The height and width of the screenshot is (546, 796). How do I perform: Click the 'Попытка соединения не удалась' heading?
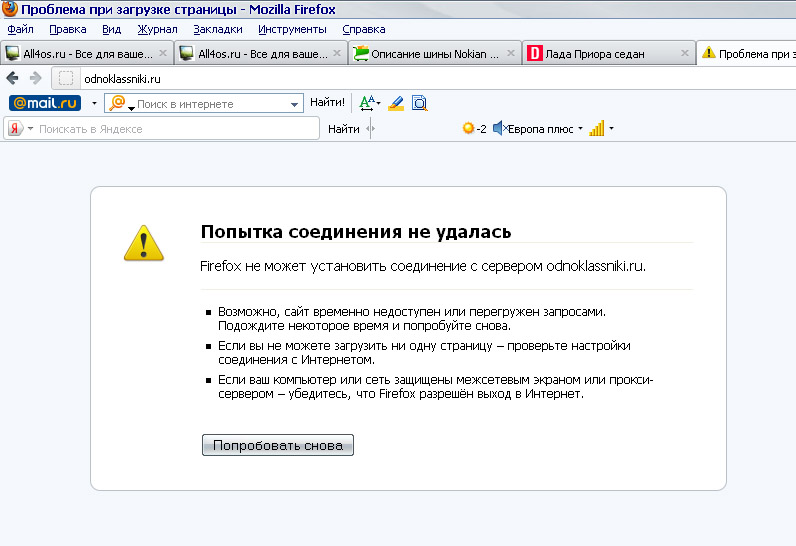tap(356, 231)
